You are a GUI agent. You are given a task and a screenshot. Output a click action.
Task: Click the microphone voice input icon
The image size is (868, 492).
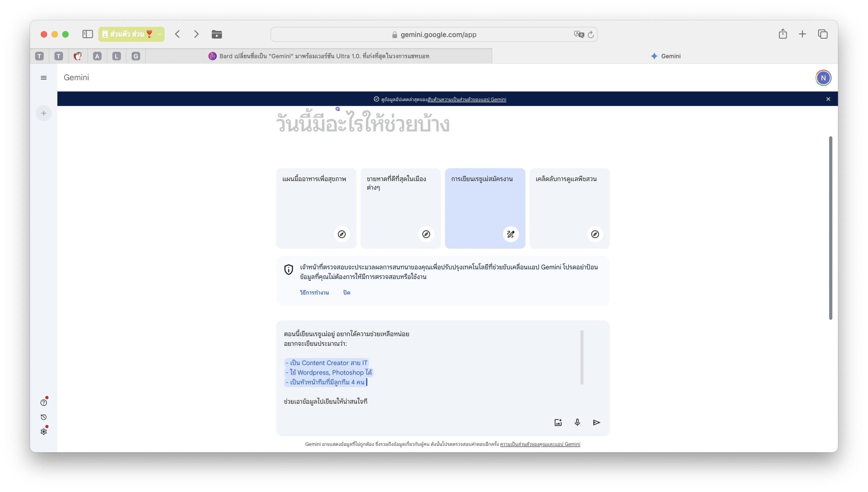[x=577, y=422]
